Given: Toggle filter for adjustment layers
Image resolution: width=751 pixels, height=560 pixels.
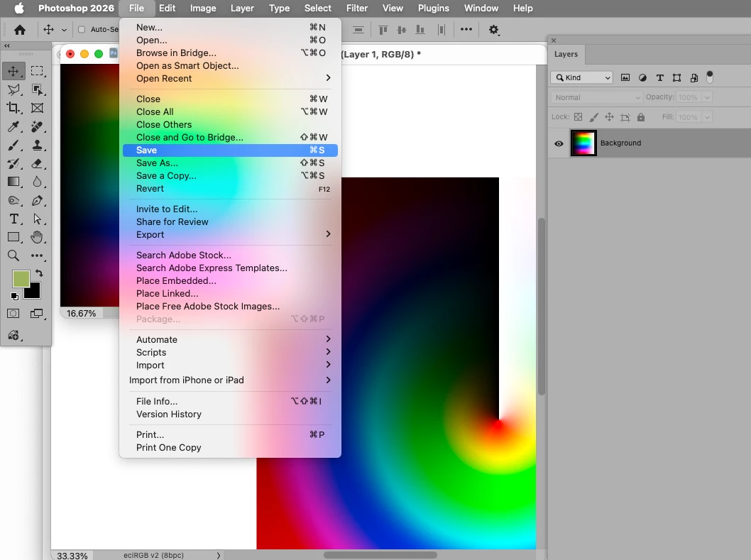Looking at the screenshot, I should coord(642,77).
